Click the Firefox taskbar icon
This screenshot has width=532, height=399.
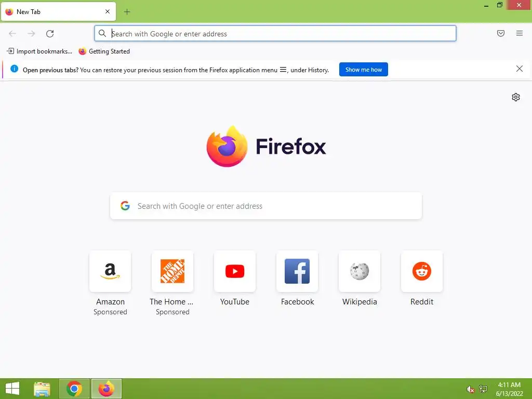106,389
